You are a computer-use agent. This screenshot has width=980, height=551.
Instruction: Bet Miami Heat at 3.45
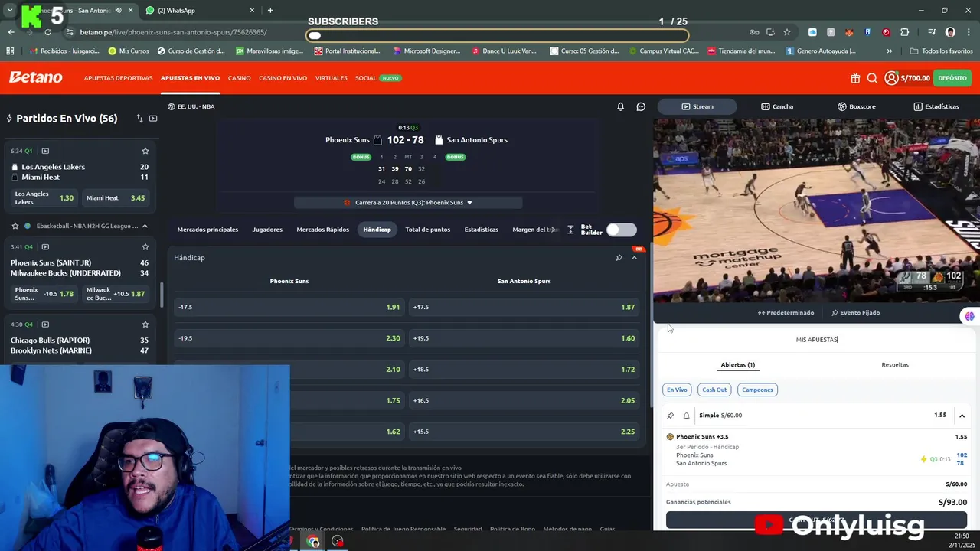click(116, 198)
